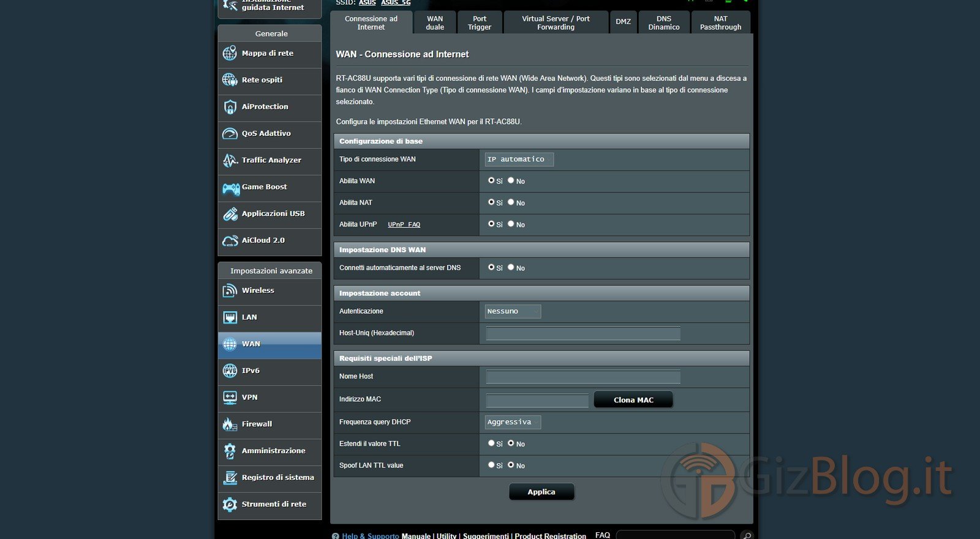This screenshot has height=539, width=980.
Task: Click the VPN icon in sidebar
Action: coord(230,398)
